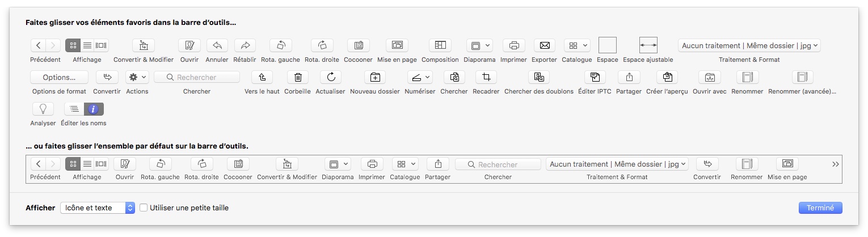The height and width of the screenshot is (237, 868).
Task: Click the Éditer IPTC icon
Action: pos(595,77)
